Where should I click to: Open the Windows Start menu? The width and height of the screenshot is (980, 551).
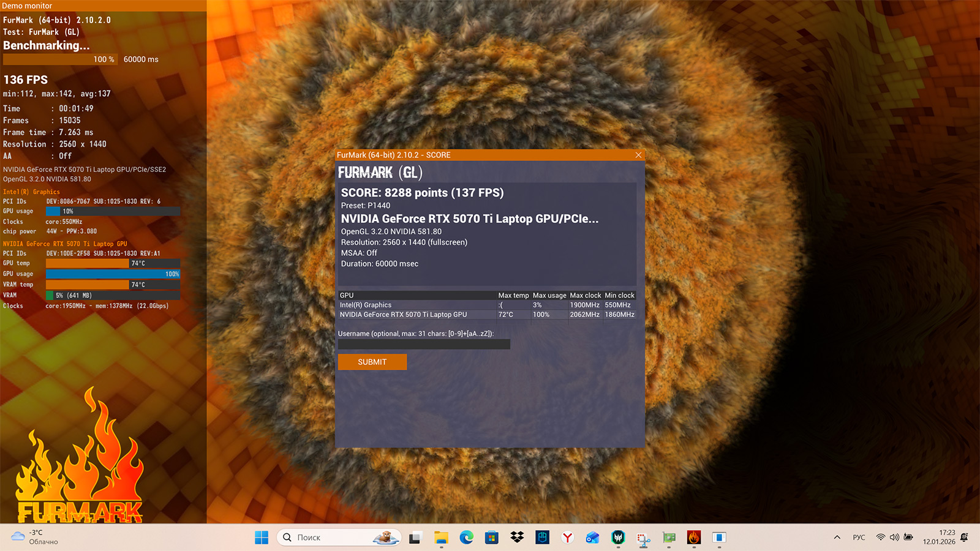pos(262,538)
